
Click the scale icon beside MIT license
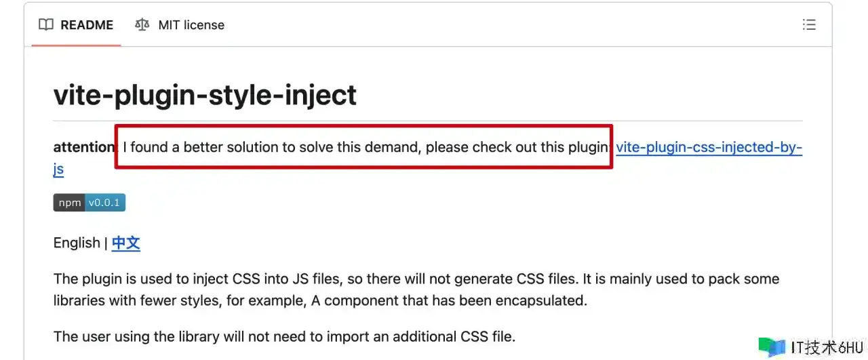[142, 25]
